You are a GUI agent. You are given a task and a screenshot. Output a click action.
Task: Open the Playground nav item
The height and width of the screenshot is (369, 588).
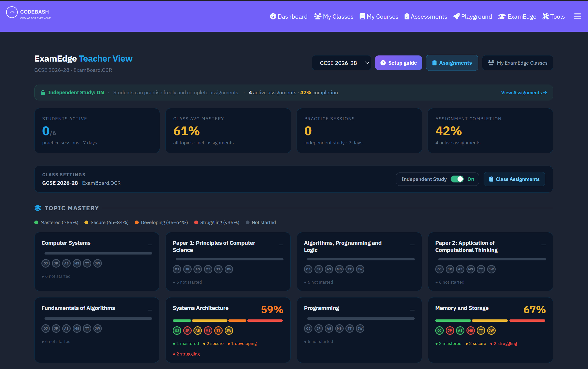coord(473,17)
